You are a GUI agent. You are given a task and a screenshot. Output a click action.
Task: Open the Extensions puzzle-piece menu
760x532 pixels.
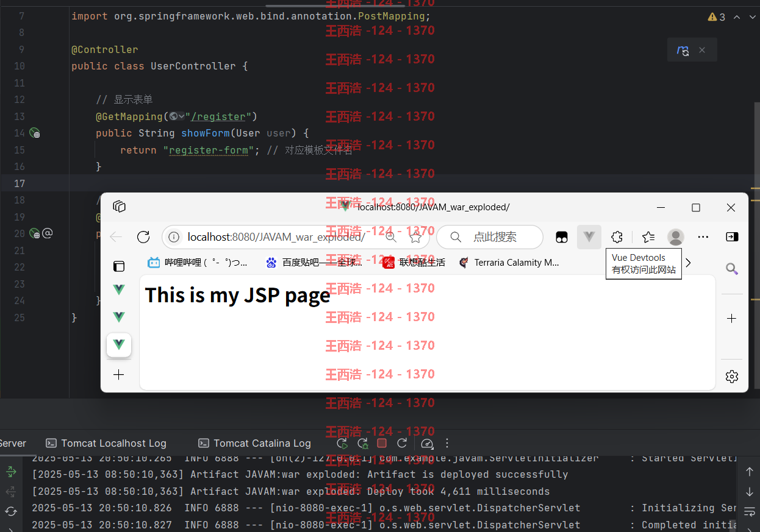[617, 237]
